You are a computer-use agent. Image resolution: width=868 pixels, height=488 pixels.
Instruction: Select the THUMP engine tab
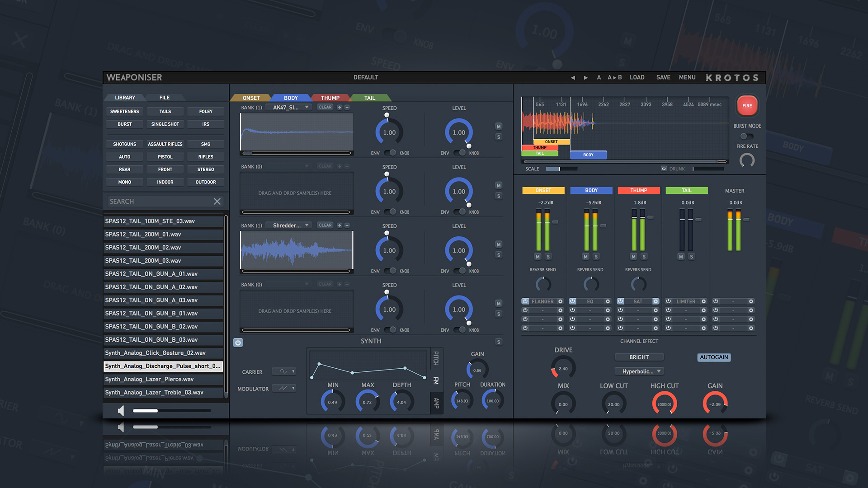330,98
